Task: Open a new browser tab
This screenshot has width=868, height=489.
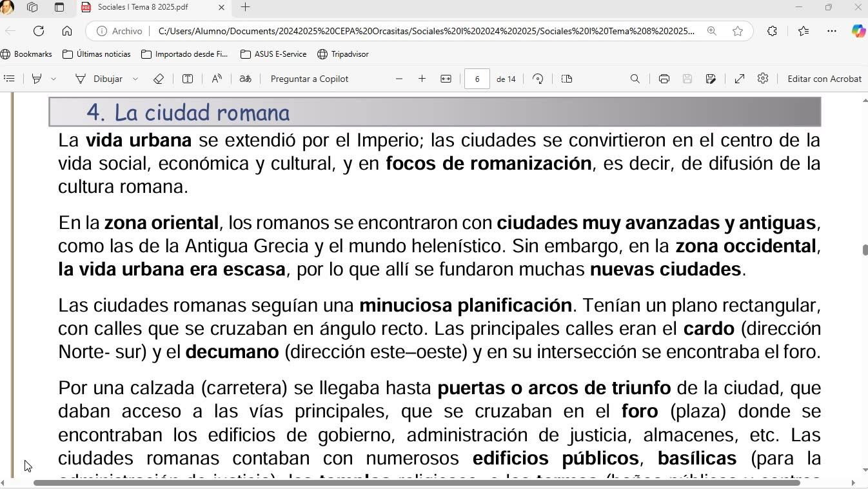Action: click(x=245, y=7)
